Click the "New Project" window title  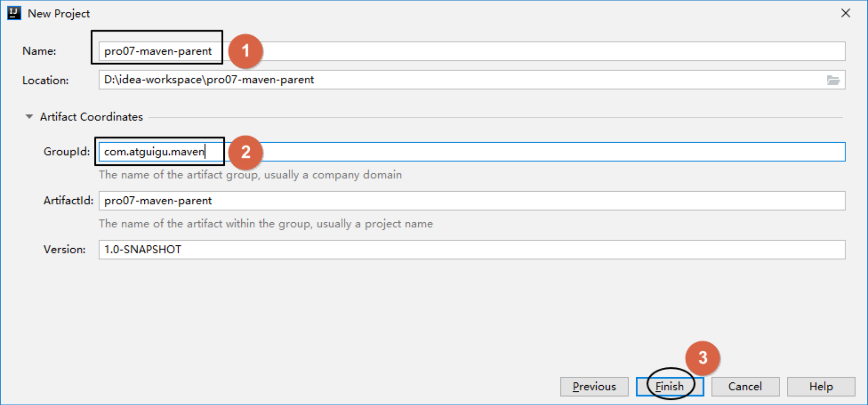[59, 14]
